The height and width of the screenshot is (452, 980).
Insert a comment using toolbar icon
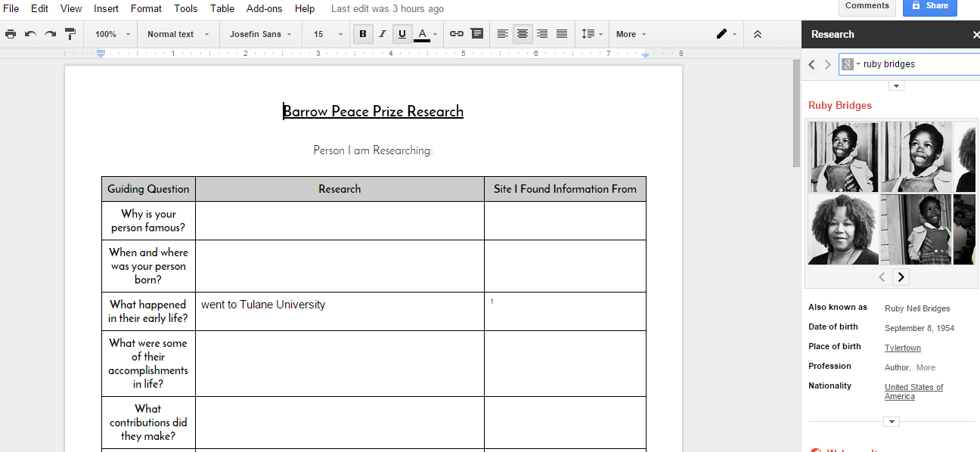(476, 34)
